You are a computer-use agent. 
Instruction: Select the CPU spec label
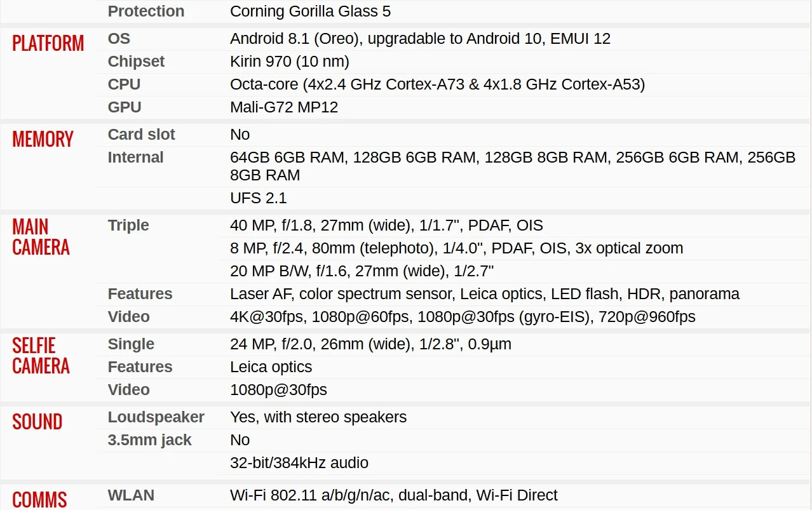(124, 84)
